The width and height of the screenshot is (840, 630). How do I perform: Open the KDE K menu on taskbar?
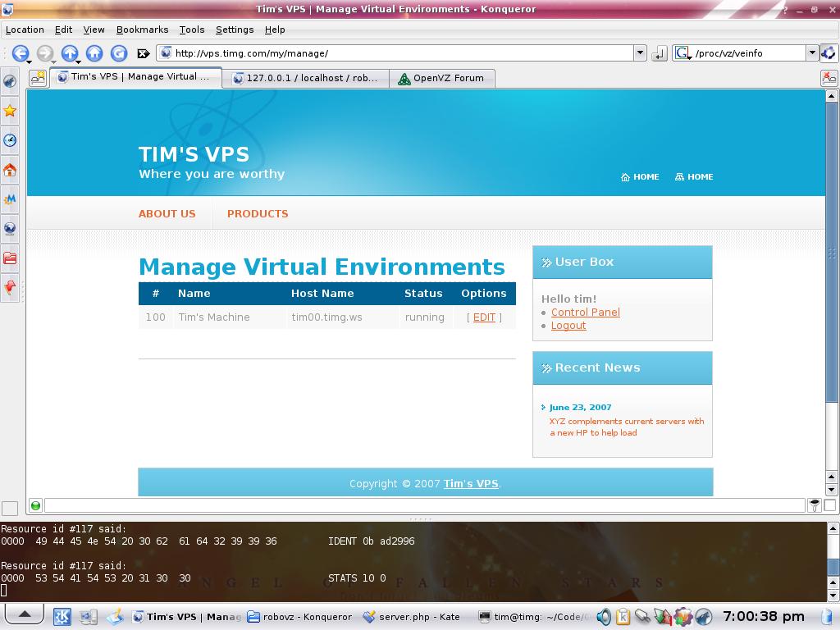coord(62,617)
